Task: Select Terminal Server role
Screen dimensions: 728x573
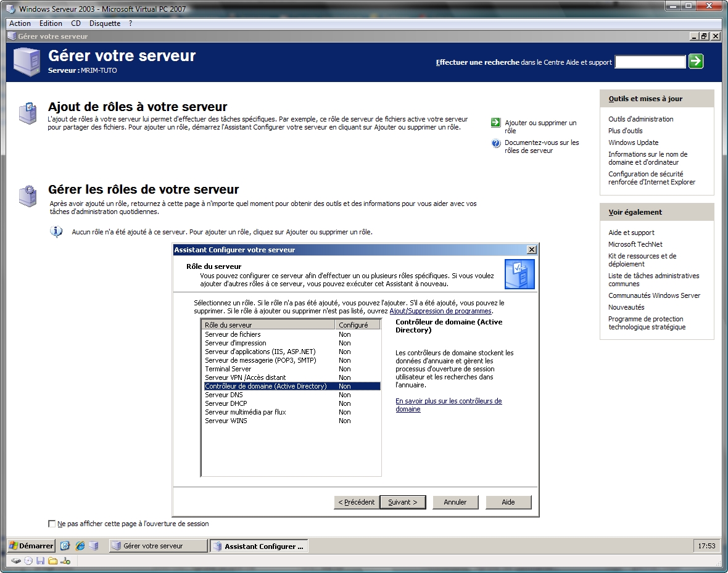Action: click(292, 369)
